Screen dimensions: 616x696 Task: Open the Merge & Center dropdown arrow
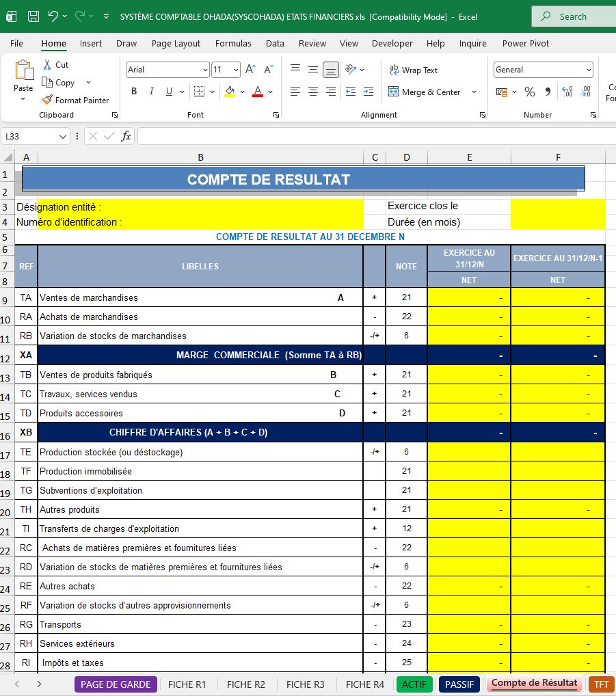click(x=474, y=92)
